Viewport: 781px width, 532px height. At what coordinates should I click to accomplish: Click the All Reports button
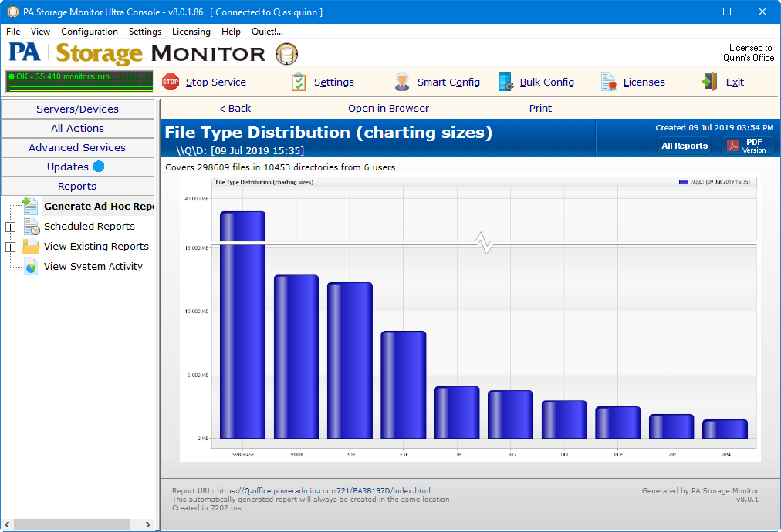click(x=685, y=146)
